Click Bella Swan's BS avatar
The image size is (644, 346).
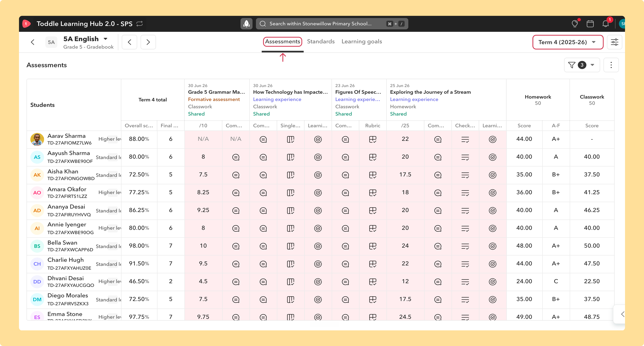pyautogui.click(x=37, y=246)
